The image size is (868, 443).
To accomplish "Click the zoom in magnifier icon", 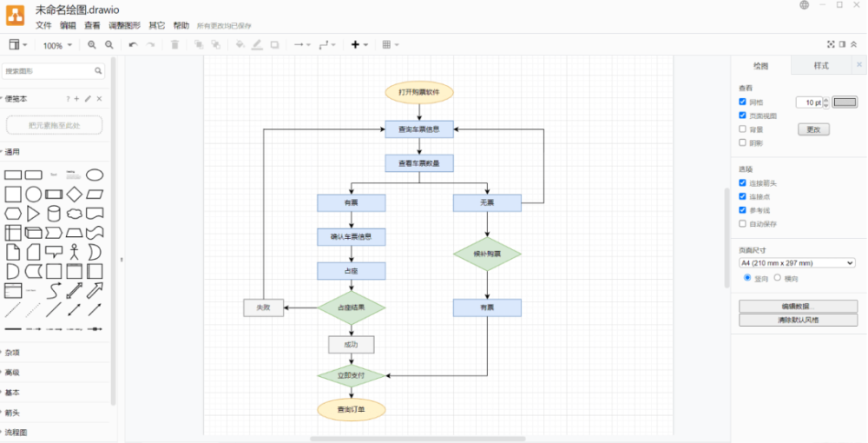I will tap(92, 45).
